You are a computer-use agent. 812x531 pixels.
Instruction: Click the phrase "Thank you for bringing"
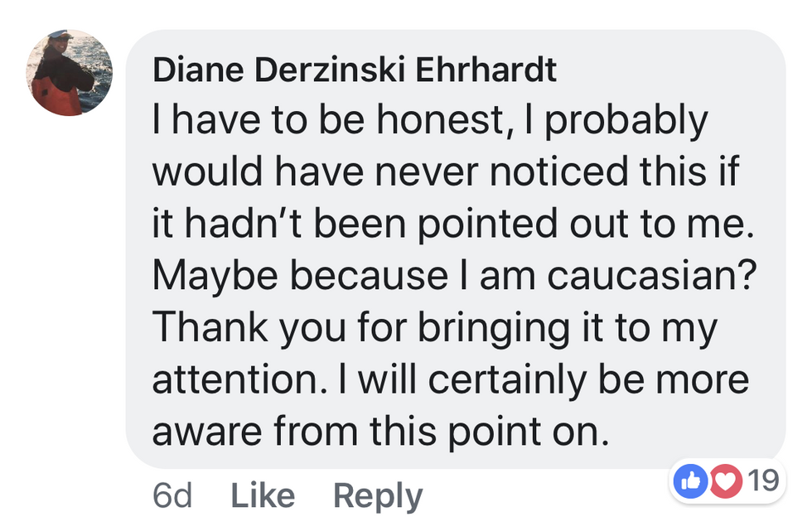tap(360, 329)
